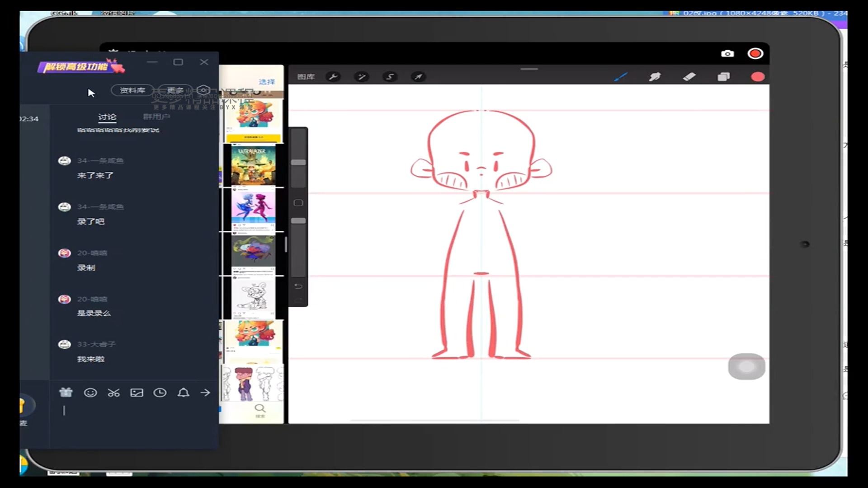
Task: Select the Brush tool
Action: [621, 77]
